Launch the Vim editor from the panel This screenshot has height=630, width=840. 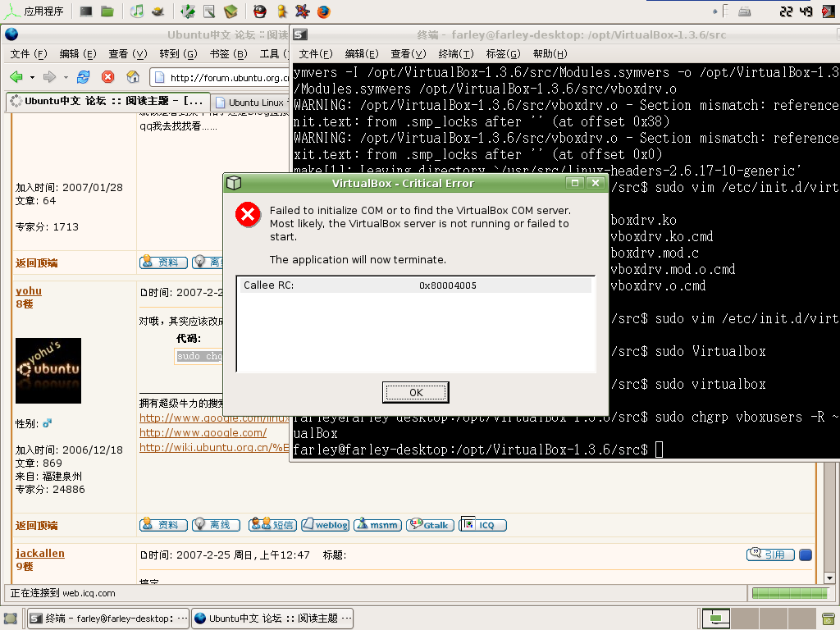188,11
